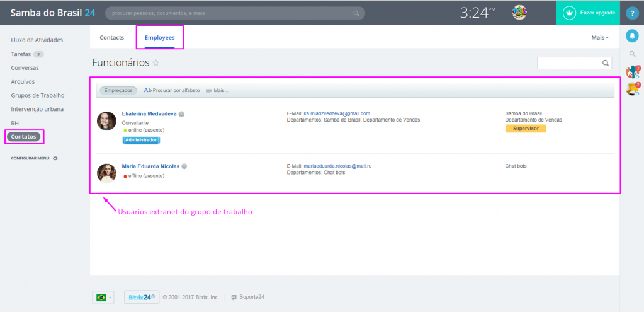Switch to the Employees tab
This screenshot has width=644, height=312.
[160, 37]
